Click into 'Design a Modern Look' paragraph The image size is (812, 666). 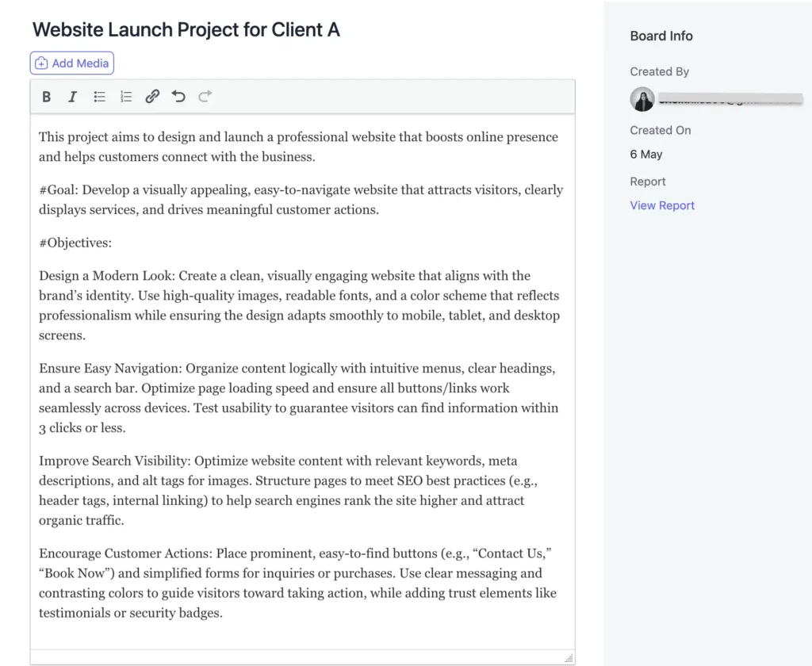pos(299,305)
